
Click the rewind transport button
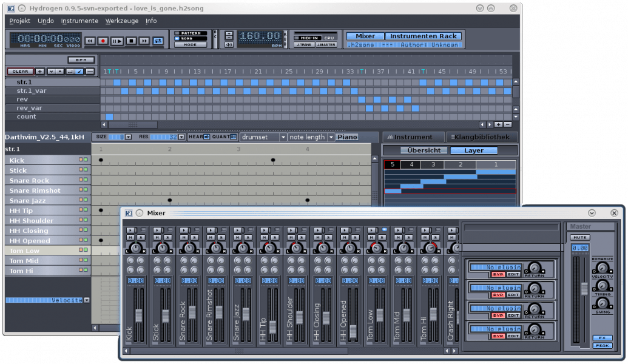coord(90,41)
